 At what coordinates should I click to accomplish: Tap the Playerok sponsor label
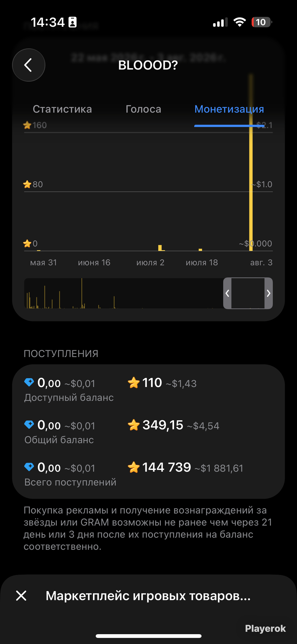coord(265,628)
